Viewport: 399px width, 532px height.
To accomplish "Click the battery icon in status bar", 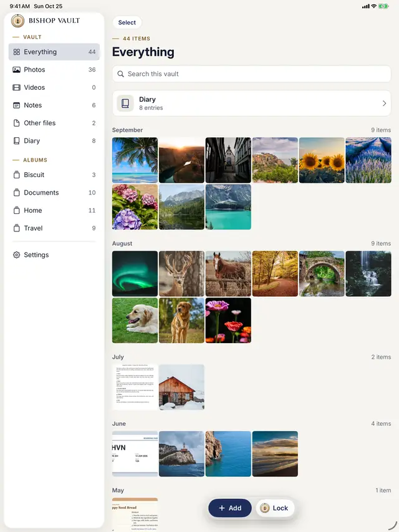I will (x=383, y=6).
